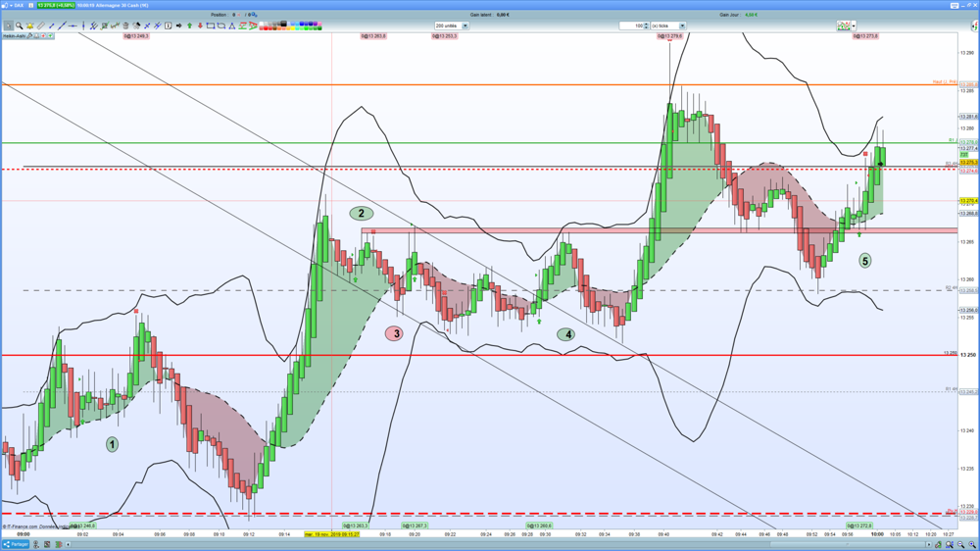Viewport: 980px width, 551px height.
Task: Click the 100 ticks value field
Action: [x=631, y=25]
